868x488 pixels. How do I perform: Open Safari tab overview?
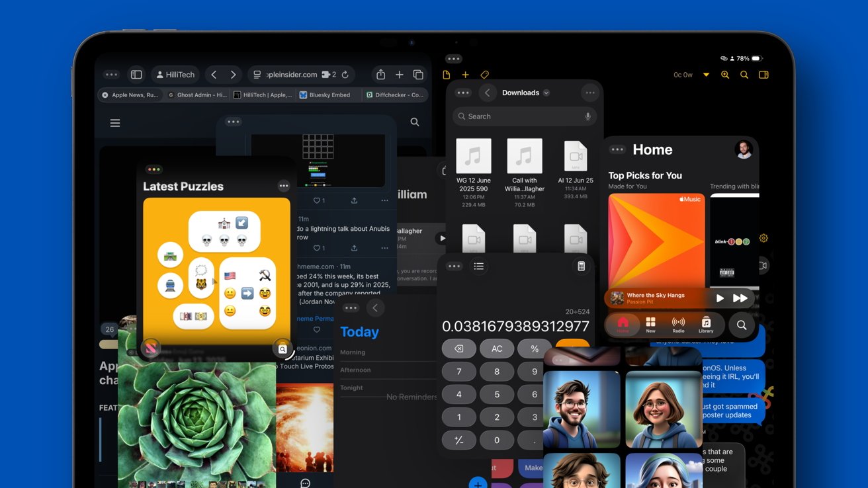[x=418, y=75]
